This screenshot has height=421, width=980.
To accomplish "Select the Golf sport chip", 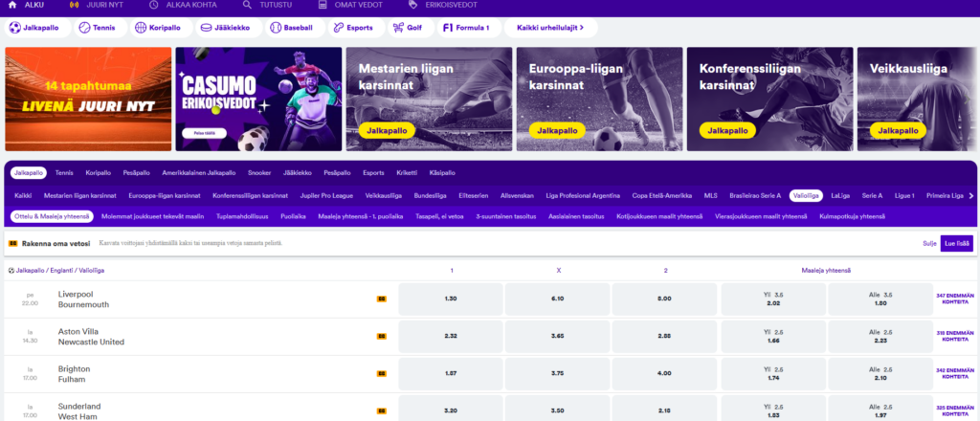I will tap(410, 28).
